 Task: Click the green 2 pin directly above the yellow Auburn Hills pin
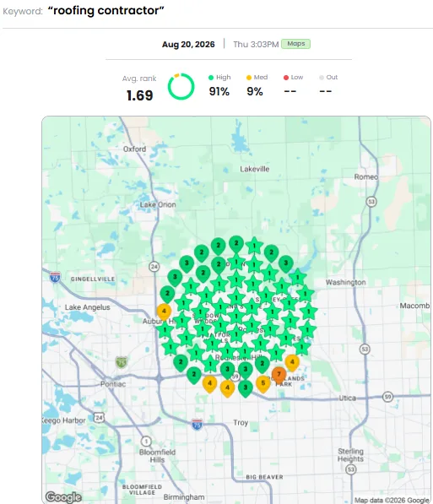pyautogui.click(x=167, y=294)
